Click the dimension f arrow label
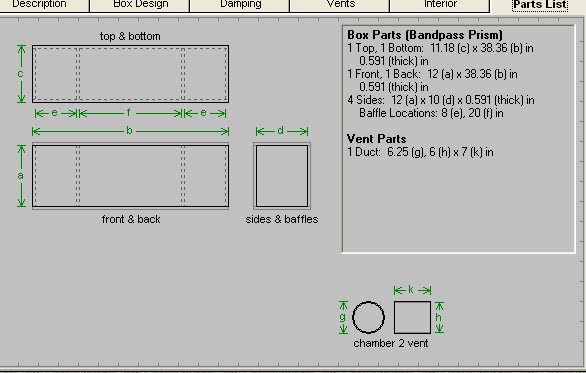586x373 pixels. click(x=130, y=113)
